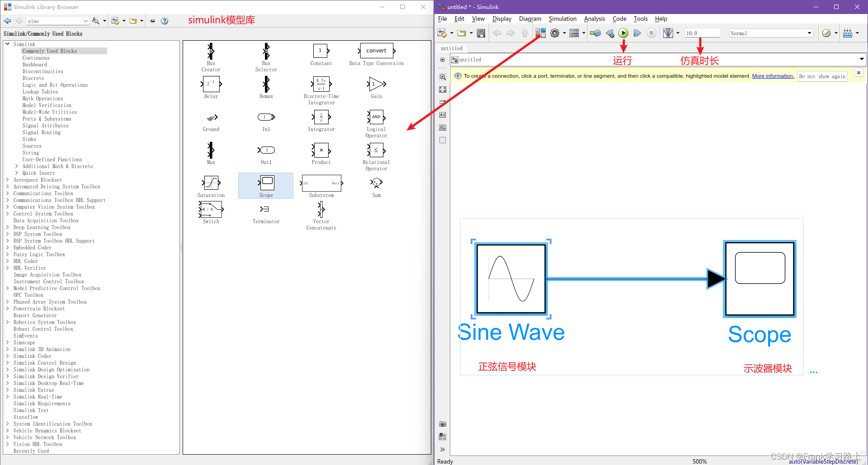The image size is (868, 465).
Task: Save the model with the floppy disk icon
Action: 481,33
